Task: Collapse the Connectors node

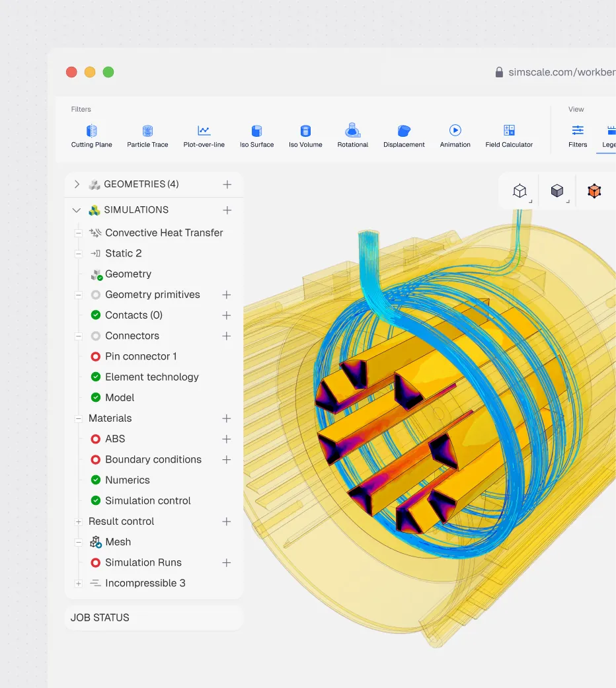Action: tap(78, 336)
